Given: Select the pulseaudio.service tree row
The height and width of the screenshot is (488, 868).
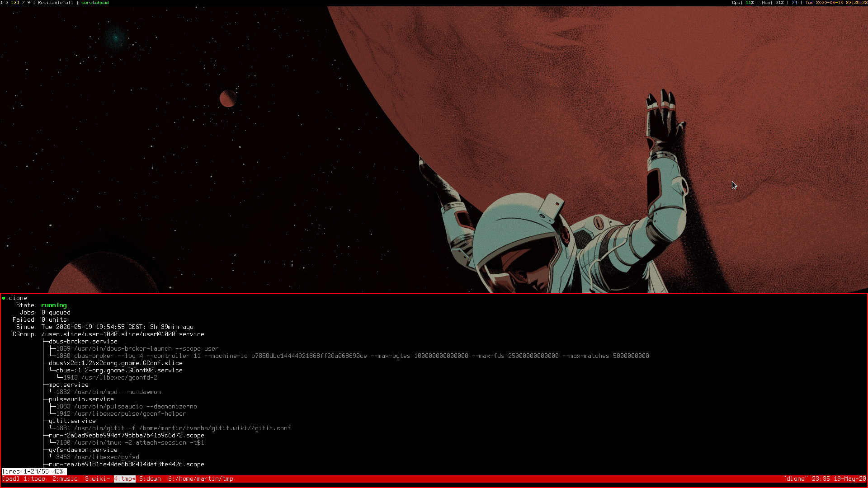Looking at the screenshot, I should pyautogui.click(x=81, y=399).
